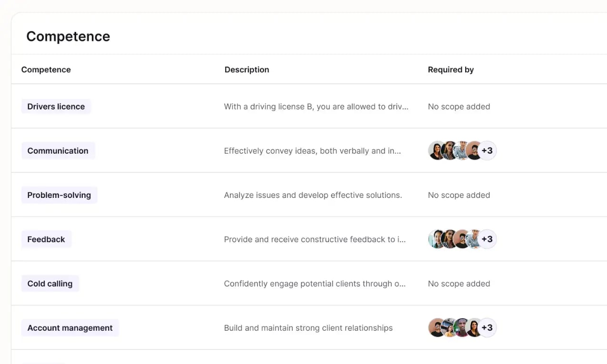Sort by the Required by column header

click(x=451, y=69)
